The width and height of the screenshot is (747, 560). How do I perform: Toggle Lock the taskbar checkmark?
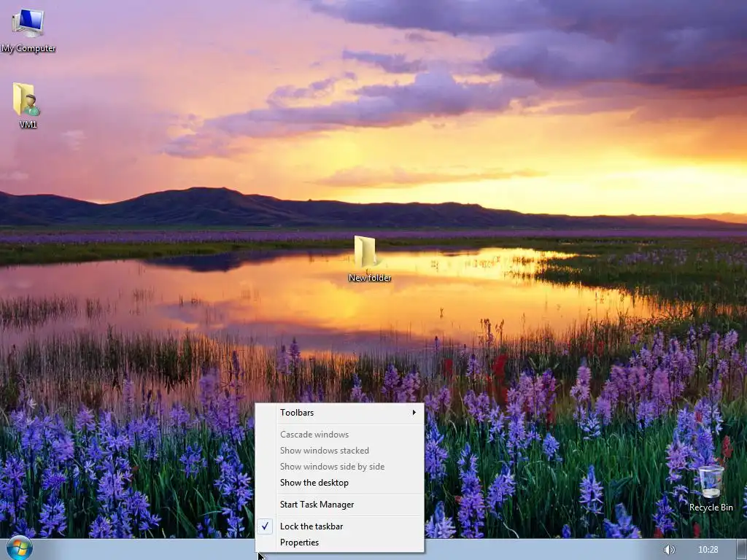coord(340,526)
